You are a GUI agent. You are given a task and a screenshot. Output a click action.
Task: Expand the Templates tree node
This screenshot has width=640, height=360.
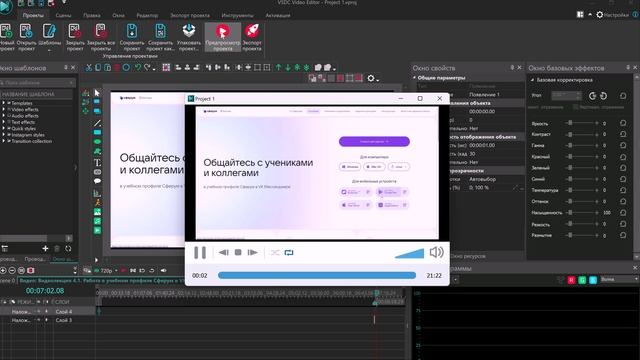point(4,103)
